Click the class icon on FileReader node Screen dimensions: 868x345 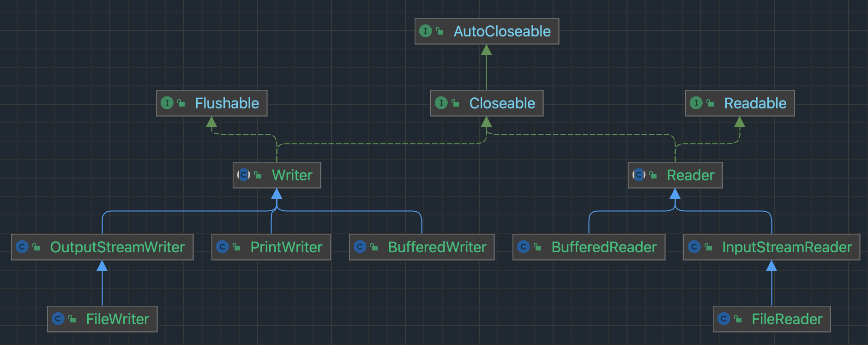point(723,319)
